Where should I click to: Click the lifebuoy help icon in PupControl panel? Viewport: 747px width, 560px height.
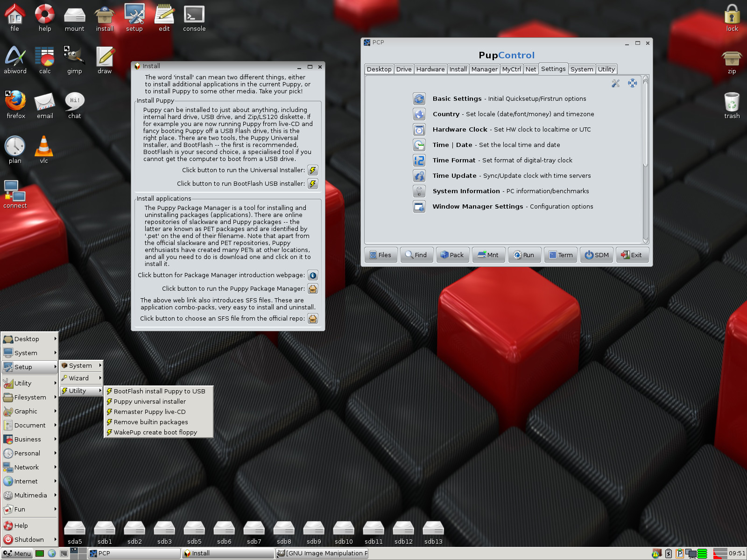pos(632,83)
